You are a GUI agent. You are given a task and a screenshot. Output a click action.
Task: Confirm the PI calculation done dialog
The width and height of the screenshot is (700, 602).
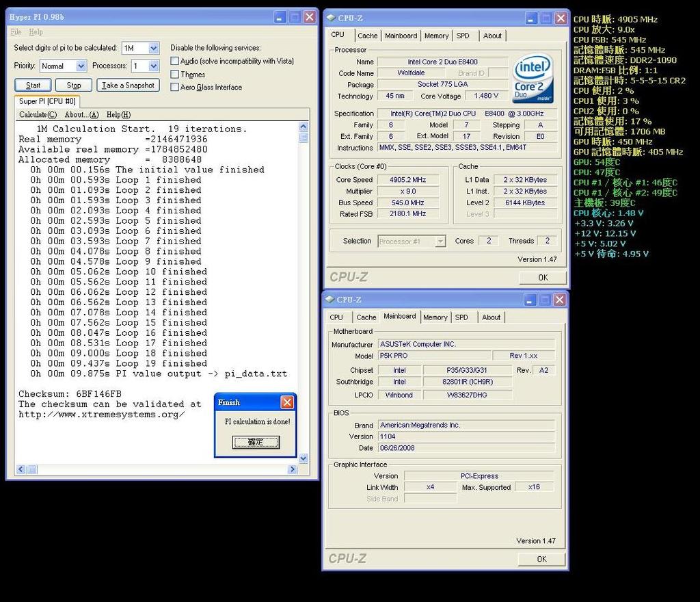[x=256, y=442]
